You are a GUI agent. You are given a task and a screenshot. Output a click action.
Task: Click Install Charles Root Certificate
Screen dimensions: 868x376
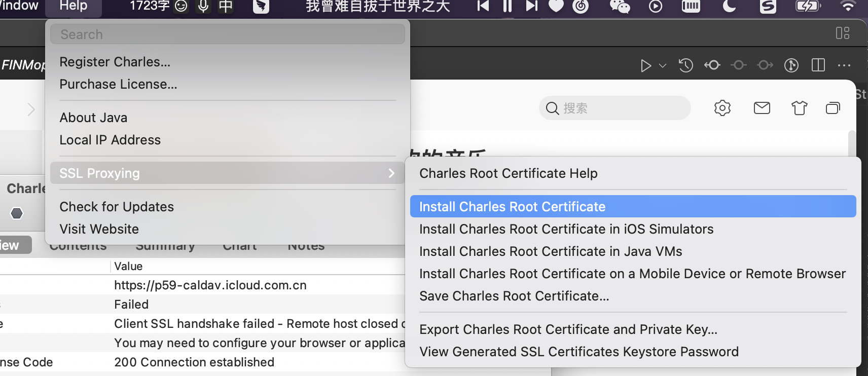click(633, 207)
